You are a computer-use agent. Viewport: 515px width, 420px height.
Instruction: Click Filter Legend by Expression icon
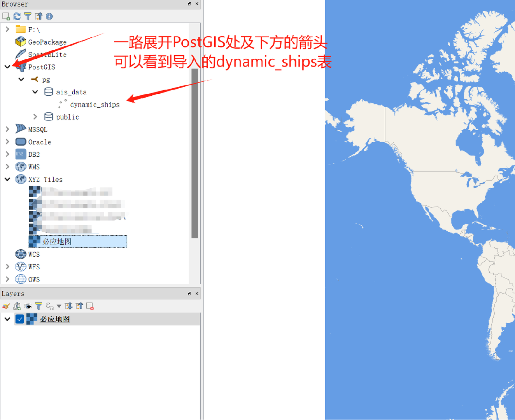click(49, 306)
